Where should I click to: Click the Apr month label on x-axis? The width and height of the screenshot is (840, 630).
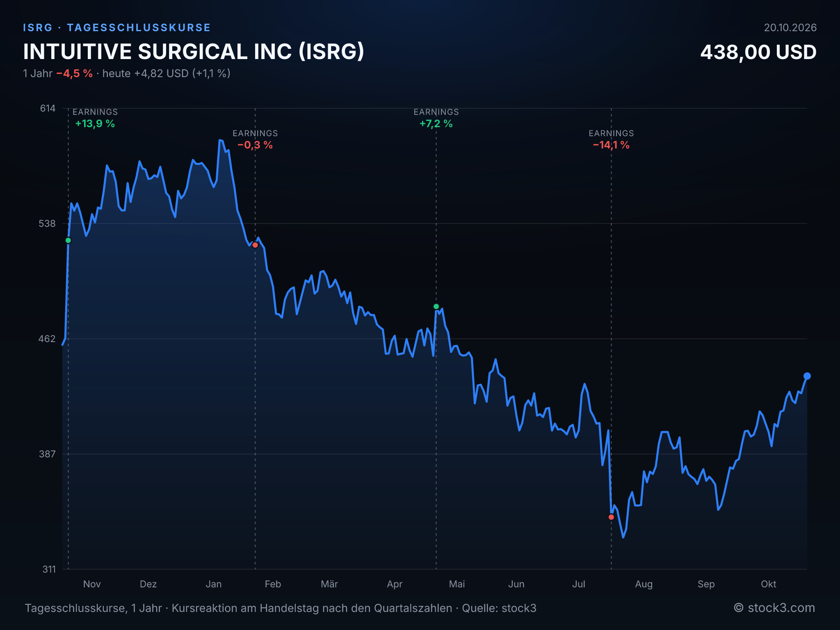[395, 584]
